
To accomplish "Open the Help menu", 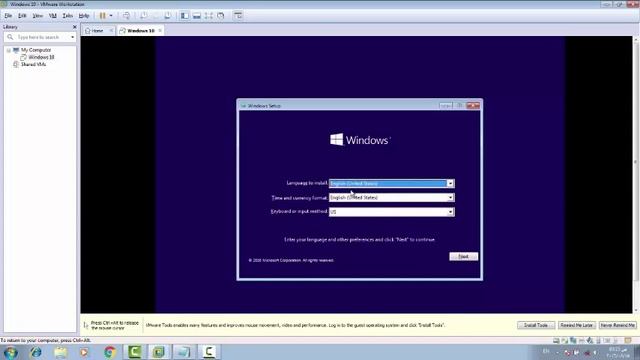I will (x=84, y=16).
